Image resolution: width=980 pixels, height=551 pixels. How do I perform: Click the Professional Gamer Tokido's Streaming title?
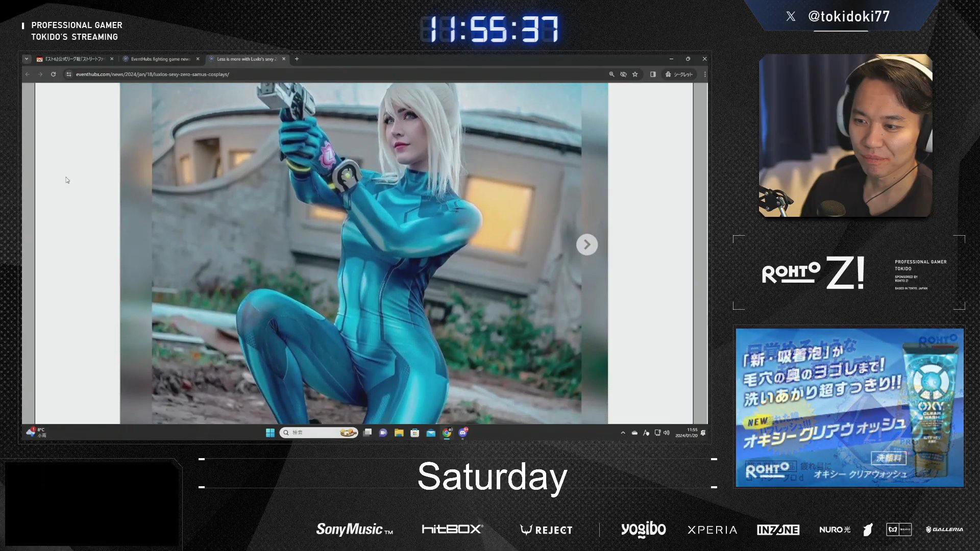click(77, 31)
